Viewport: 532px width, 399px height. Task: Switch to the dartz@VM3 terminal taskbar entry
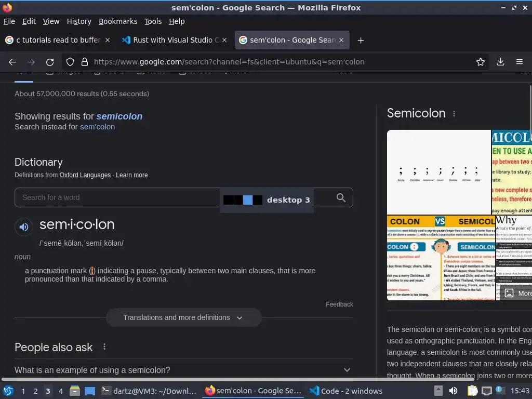[x=149, y=391]
